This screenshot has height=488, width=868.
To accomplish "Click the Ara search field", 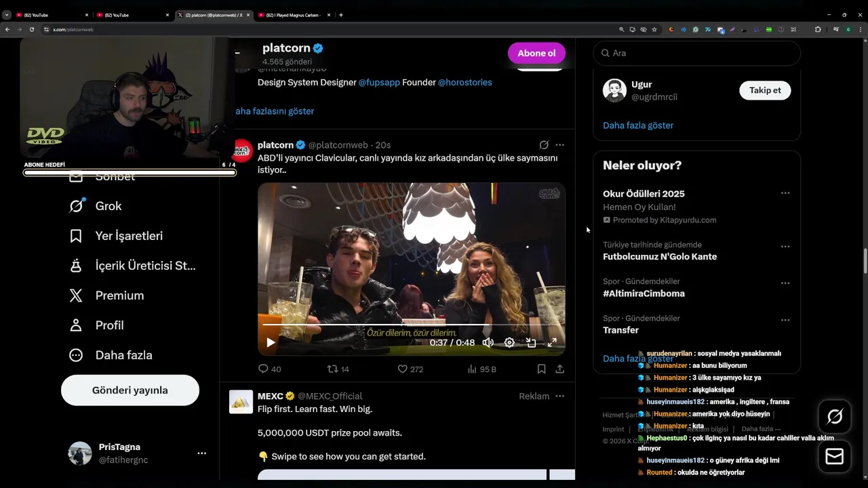I will 696,53.
